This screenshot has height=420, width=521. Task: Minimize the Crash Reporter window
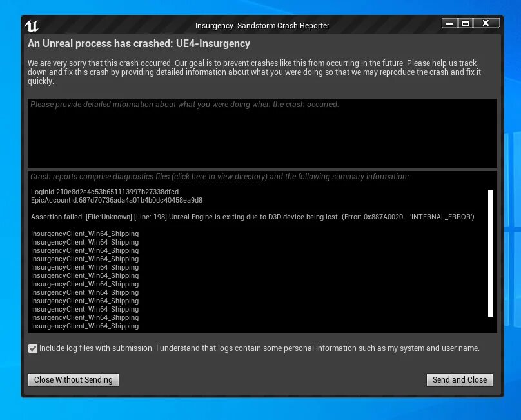[x=449, y=23]
